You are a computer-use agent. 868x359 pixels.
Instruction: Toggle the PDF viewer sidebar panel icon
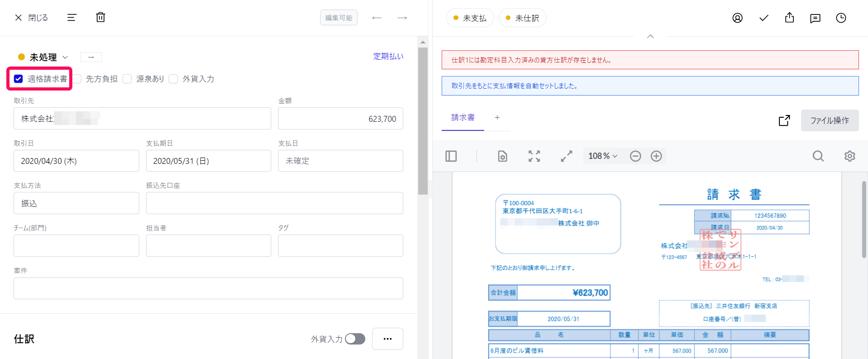click(451, 156)
